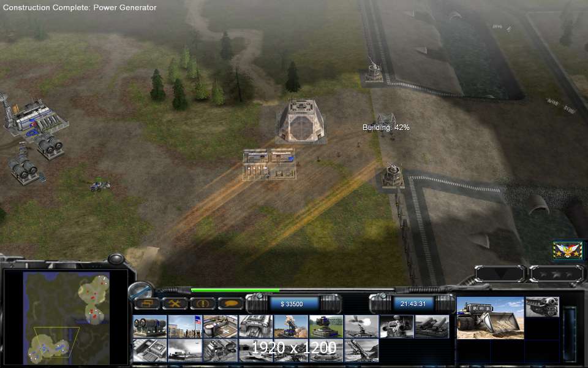
Task: Click the dark button showing three stars
Action: click(557, 274)
